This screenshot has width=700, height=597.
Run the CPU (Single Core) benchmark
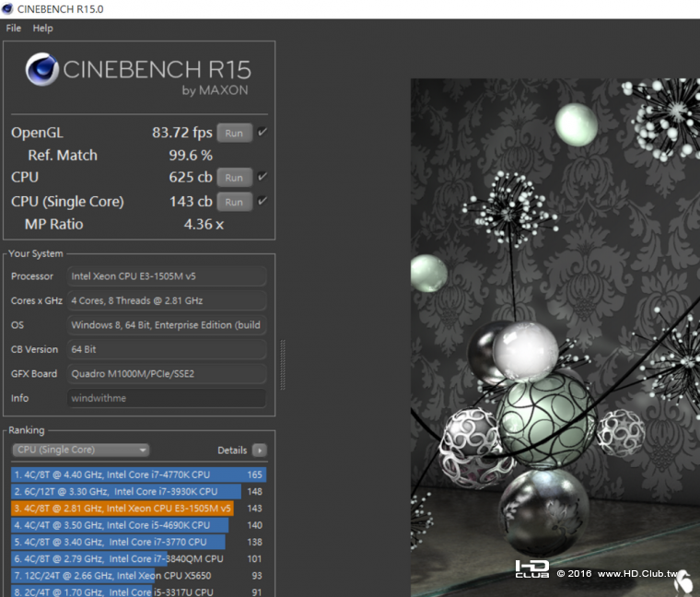point(234,202)
